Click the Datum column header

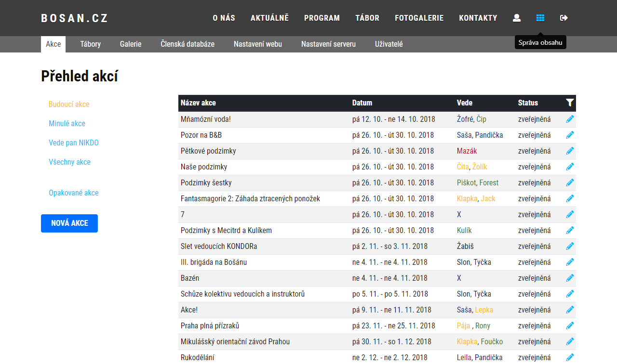point(362,103)
